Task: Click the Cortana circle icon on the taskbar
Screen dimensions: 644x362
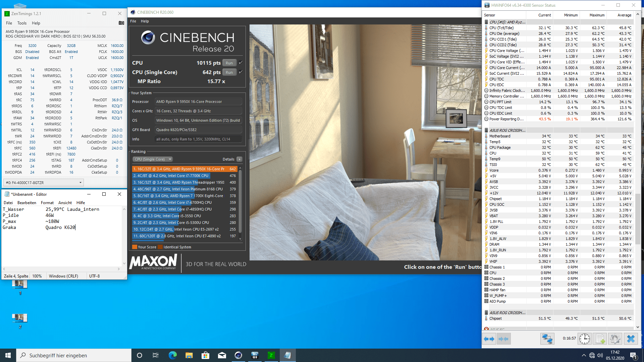Action: point(140,355)
